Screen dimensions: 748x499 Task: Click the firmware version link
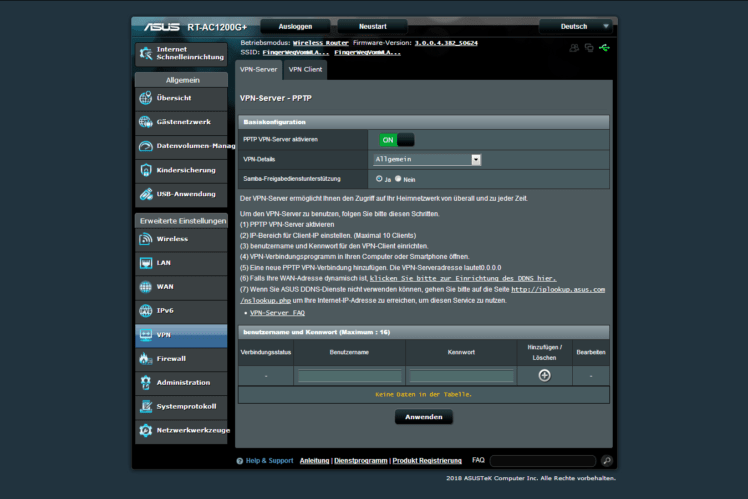446,43
